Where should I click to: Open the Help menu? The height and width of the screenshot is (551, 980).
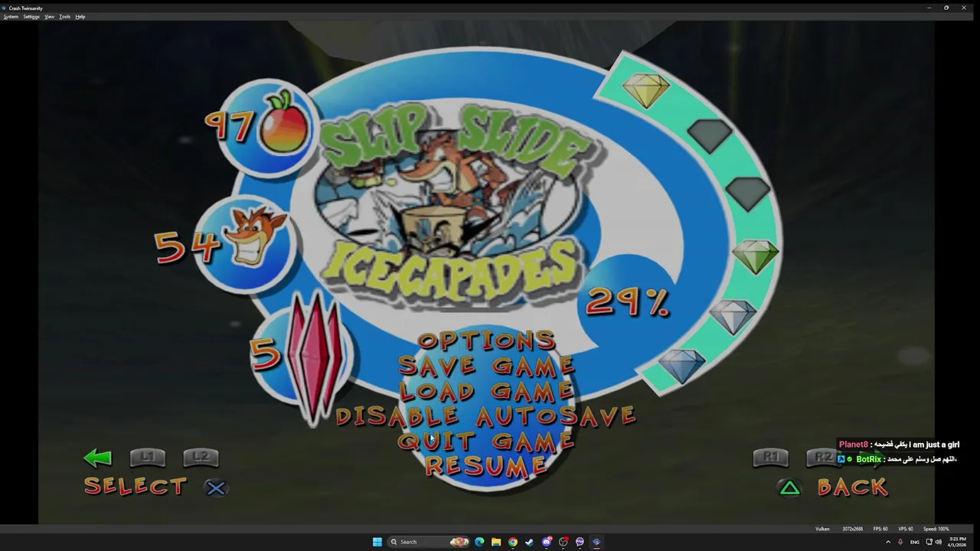point(80,17)
